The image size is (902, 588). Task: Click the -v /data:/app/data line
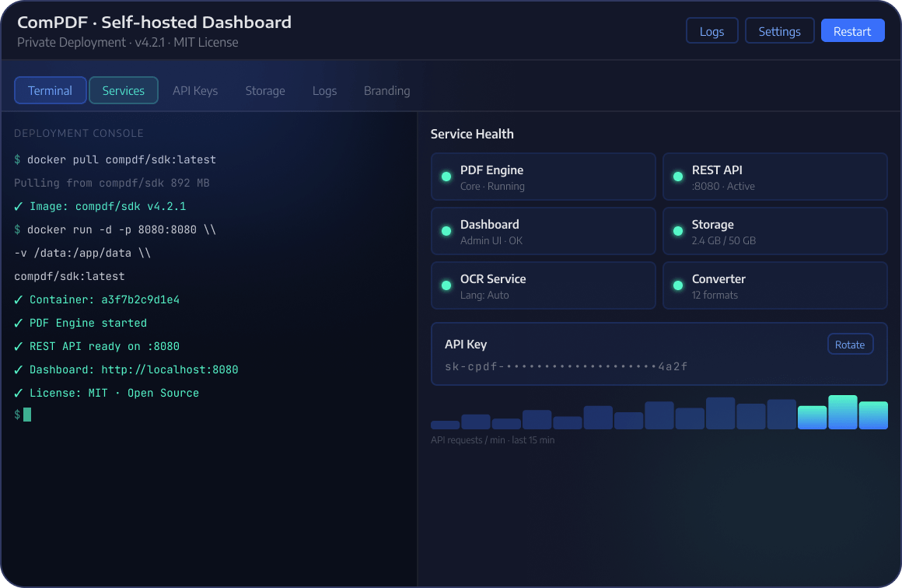click(82, 253)
